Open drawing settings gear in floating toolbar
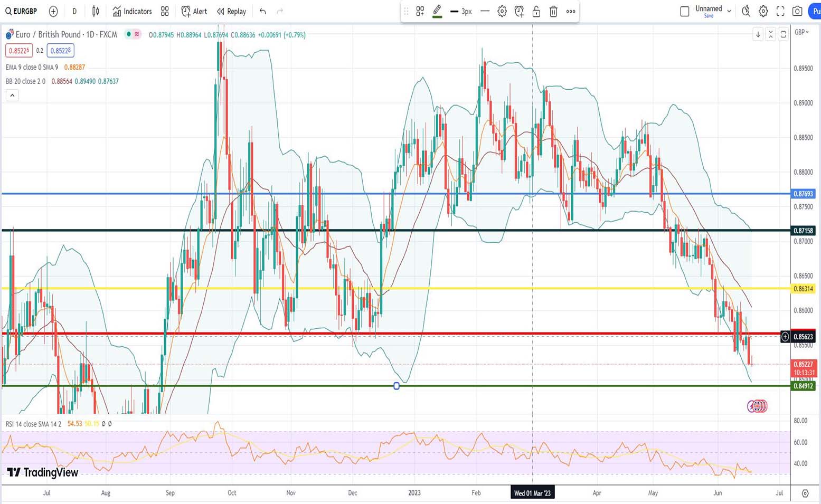The image size is (821, 504). (502, 11)
